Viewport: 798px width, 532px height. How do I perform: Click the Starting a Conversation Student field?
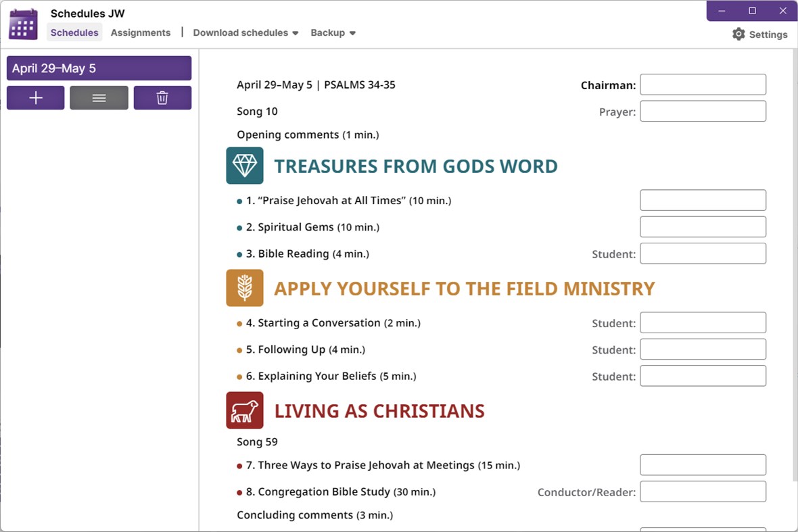[x=703, y=322]
